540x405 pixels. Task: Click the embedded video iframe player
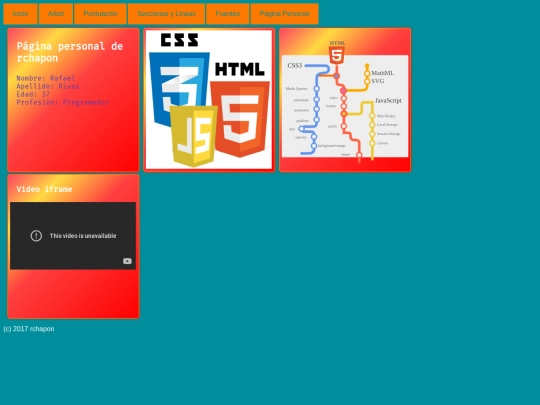click(x=73, y=236)
